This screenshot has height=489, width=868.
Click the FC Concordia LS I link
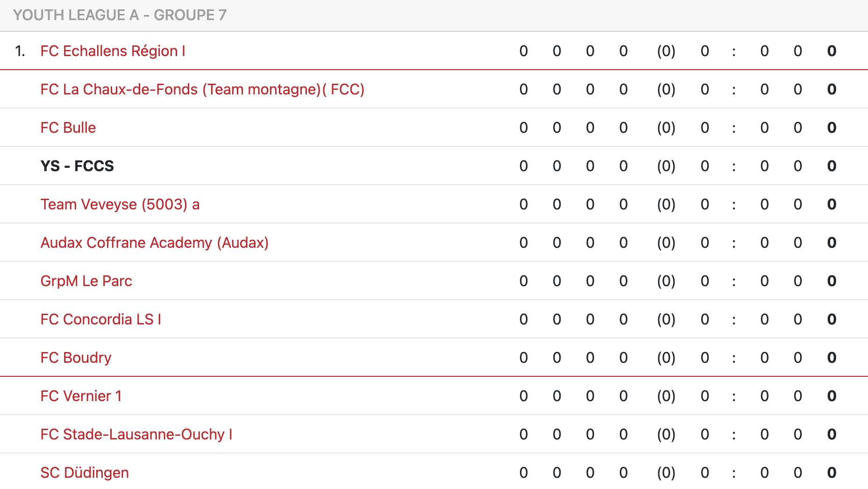(x=100, y=319)
